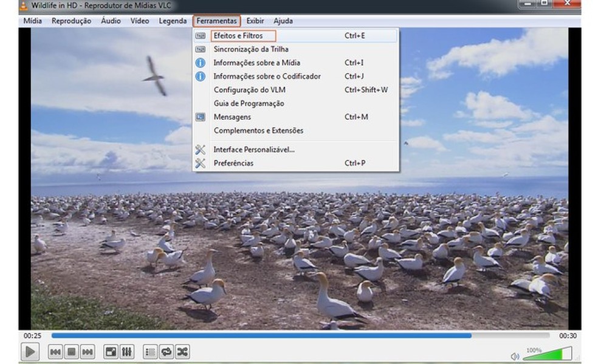Skip to previous media track

point(55,351)
